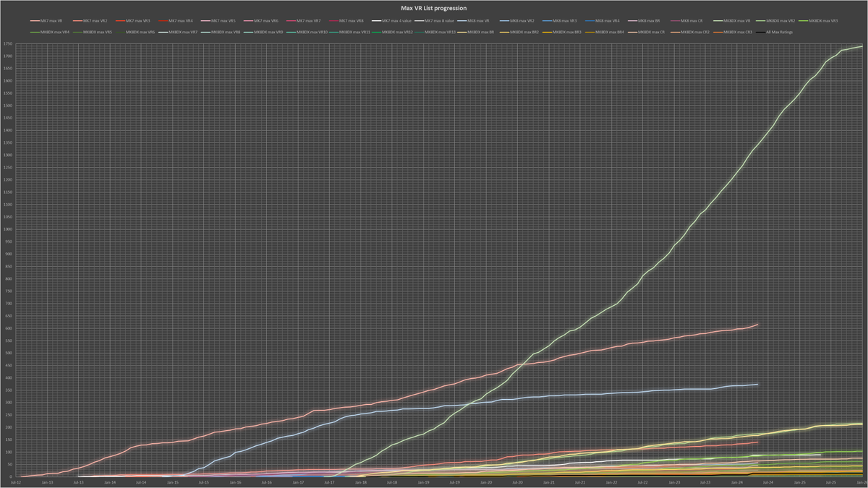Select the MK8DX max VR12 legend entry
This screenshot has width=868, height=488.
393,32
